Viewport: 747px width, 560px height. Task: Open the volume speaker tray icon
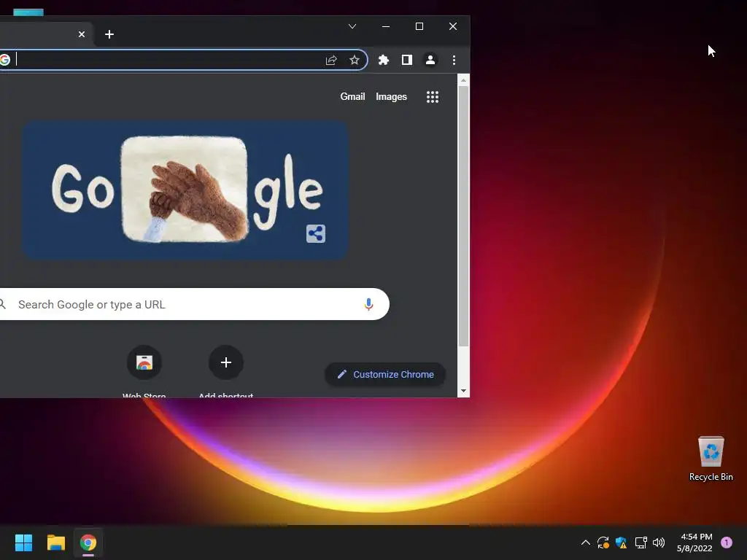(x=659, y=542)
